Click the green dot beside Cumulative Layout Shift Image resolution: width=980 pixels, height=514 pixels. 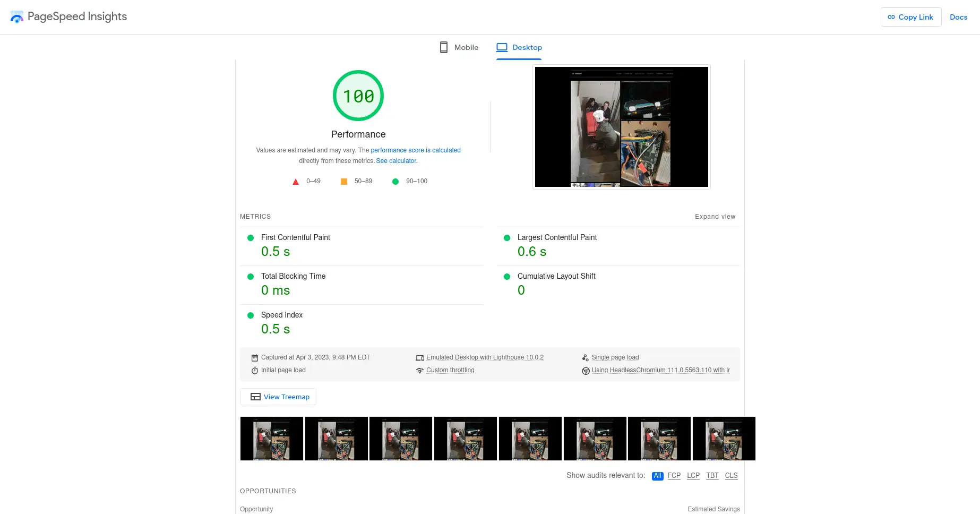507,277
